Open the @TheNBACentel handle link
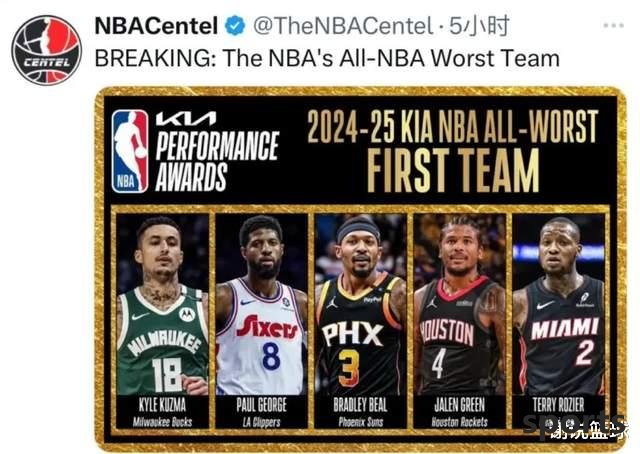Screen dimensions: 640x454 [x=343, y=26]
